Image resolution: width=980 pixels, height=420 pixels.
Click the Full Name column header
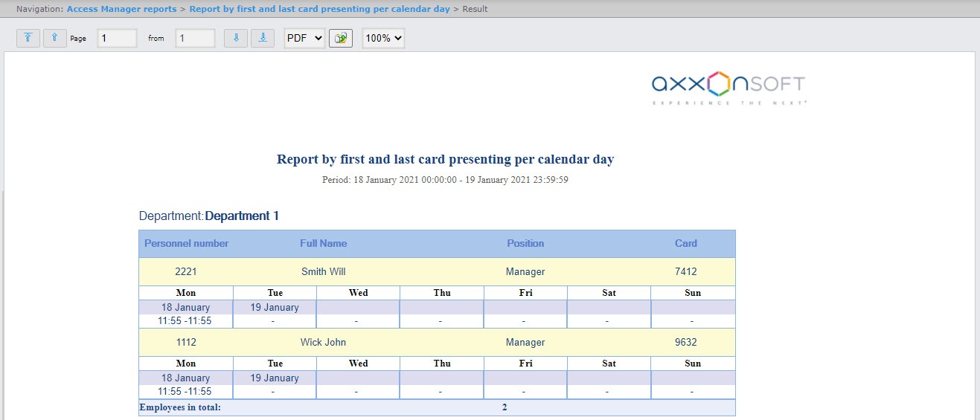323,243
